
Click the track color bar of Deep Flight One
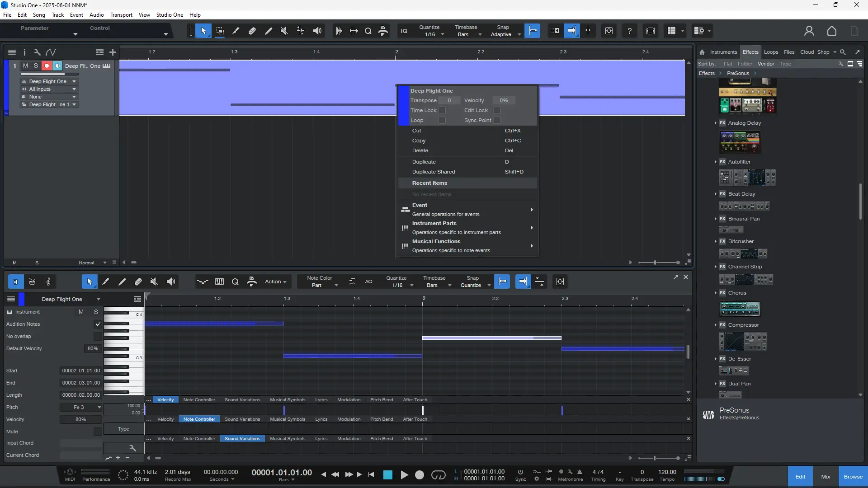6,86
